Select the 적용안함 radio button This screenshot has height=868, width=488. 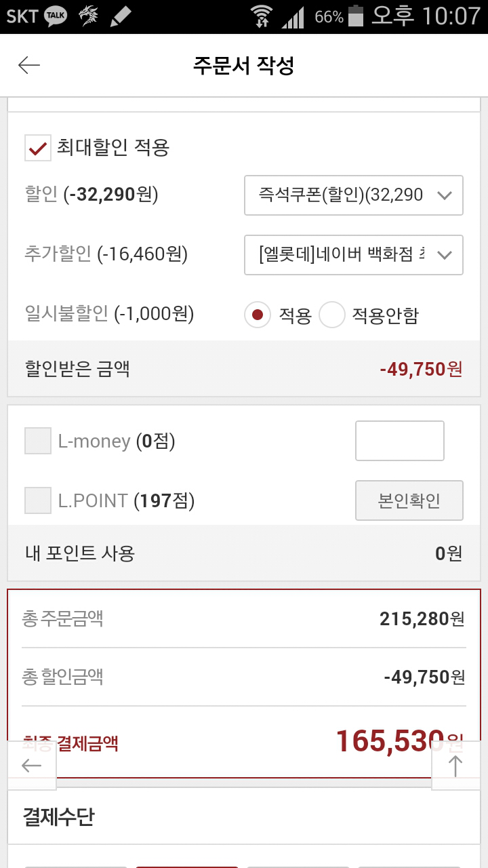[332, 315]
